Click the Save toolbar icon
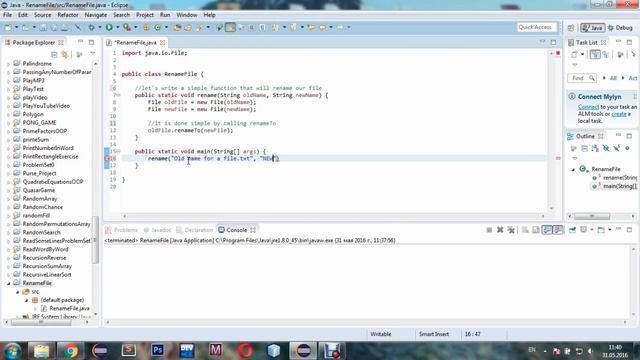Viewport: 640px width, 360px height. coord(43,27)
